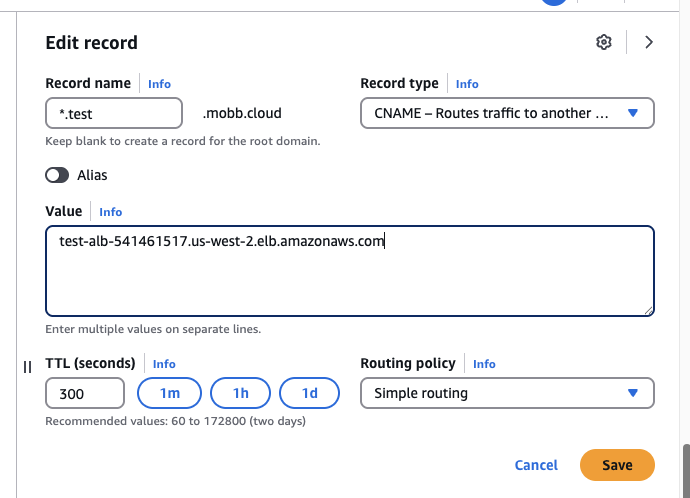The width and height of the screenshot is (690, 498).
Task: Choose the 1h TTL preset
Action: tap(240, 393)
